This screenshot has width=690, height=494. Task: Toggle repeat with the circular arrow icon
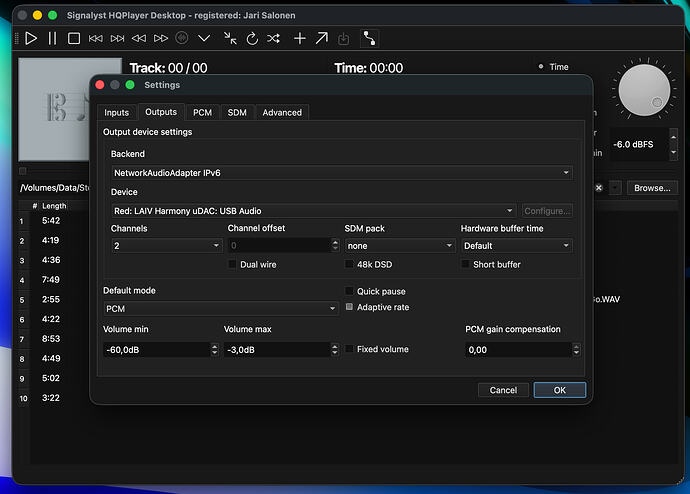(252, 39)
